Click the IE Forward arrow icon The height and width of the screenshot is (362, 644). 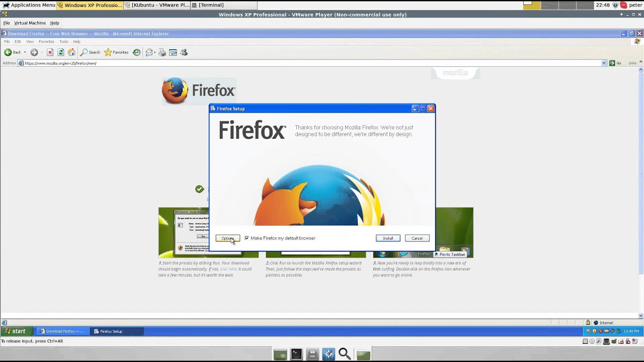[x=34, y=52]
